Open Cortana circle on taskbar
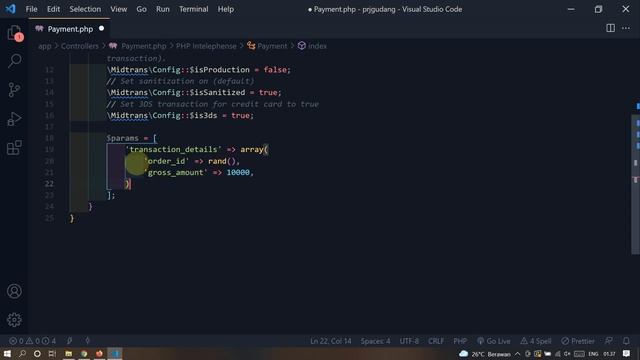The image size is (640, 360). 37,353
